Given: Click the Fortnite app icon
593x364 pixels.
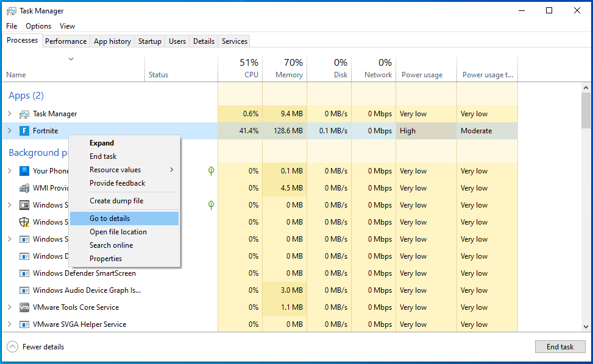Looking at the screenshot, I should [x=24, y=131].
